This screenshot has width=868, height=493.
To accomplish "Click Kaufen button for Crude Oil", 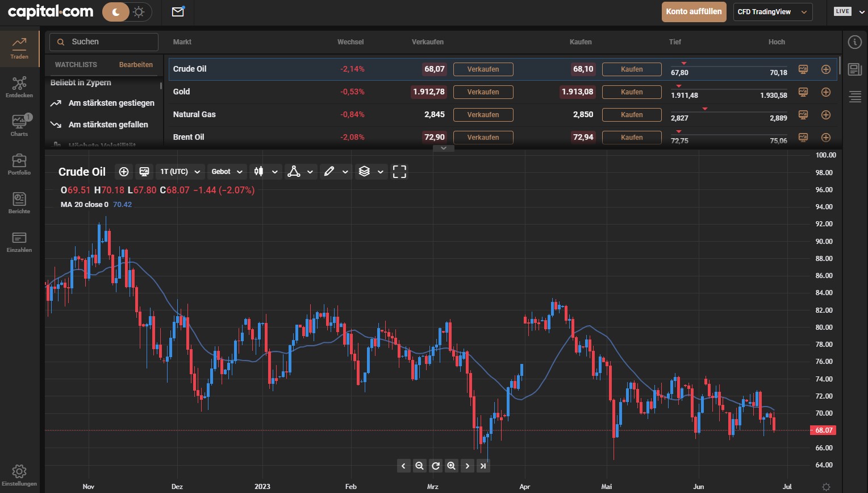I will (x=632, y=69).
